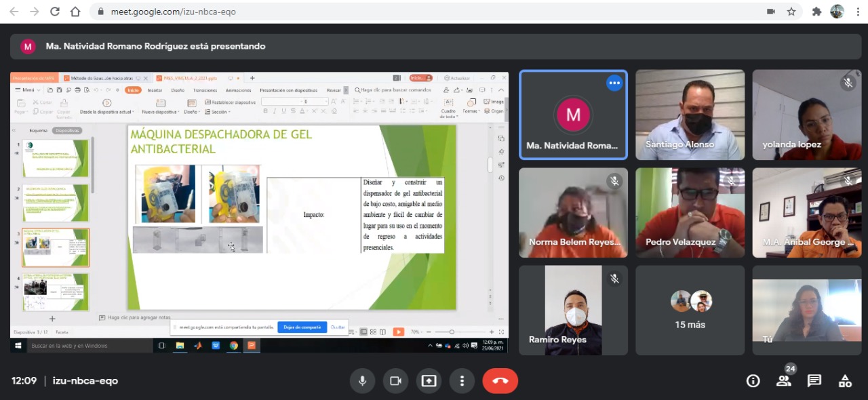Screen dimensions: 868x400
Task: Reload the Google Meet page
Action: [55, 12]
